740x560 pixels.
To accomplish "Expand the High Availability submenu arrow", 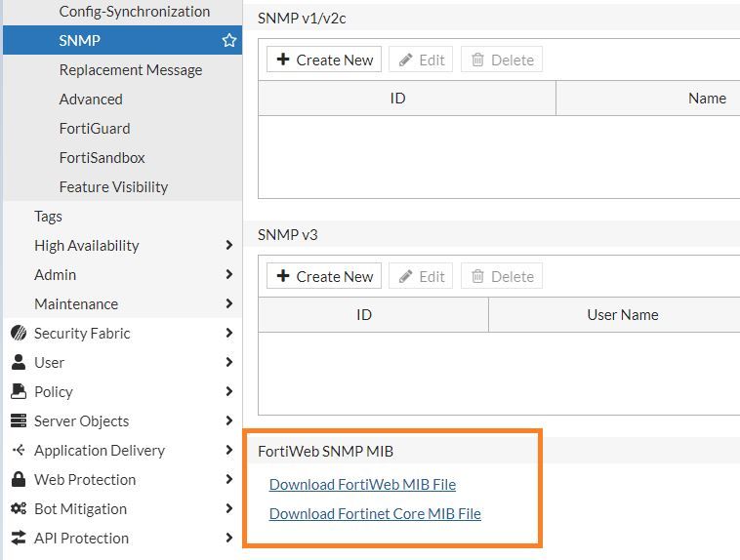I will (228, 246).
